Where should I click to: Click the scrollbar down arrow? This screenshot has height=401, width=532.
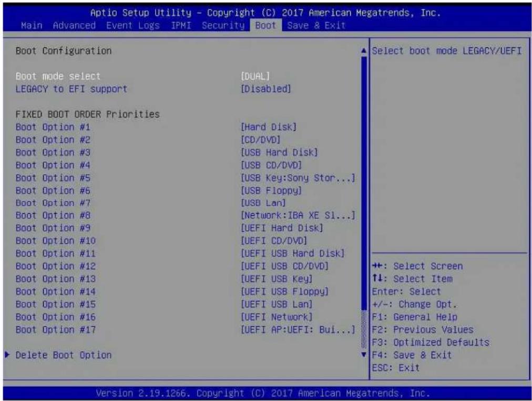pos(364,355)
